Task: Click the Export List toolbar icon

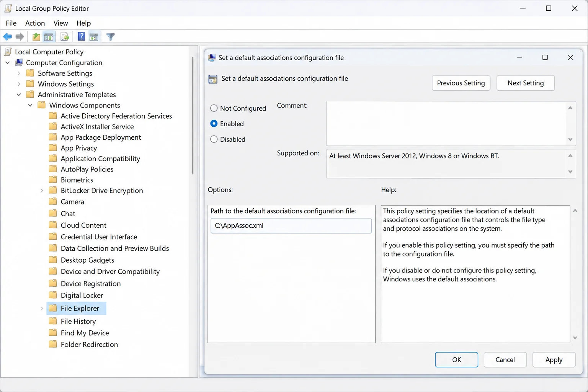Action: point(65,37)
